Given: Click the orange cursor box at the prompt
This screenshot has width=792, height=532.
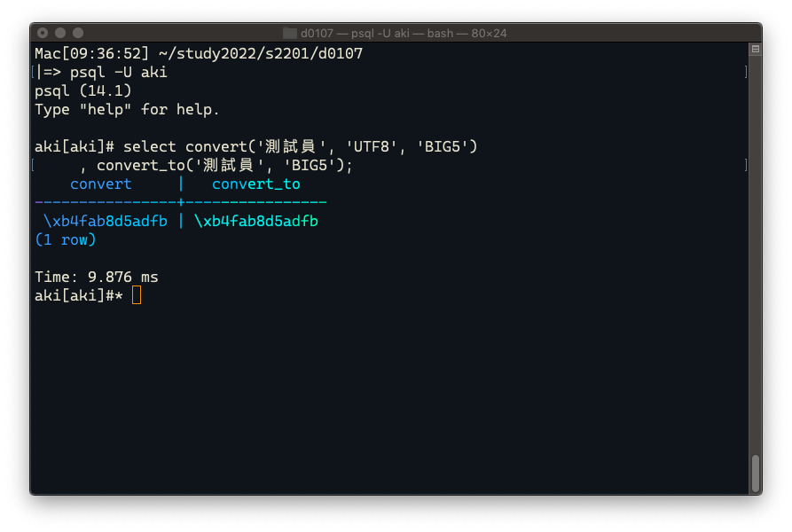Looking at the screenshot, I should (x=137, y=295).
